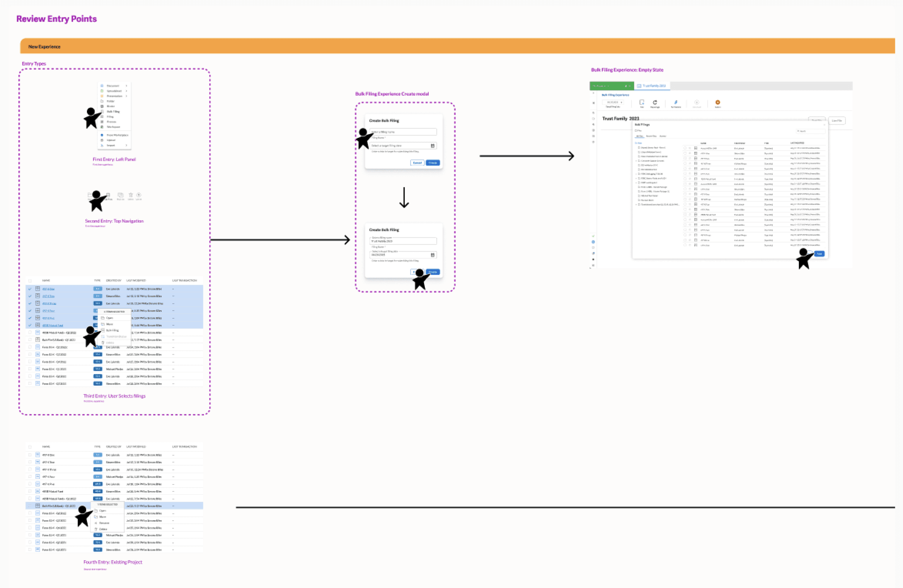Click the Submit orange icon in filing toolbar
This screenshot has height=588, width=903.
point(717,102)
